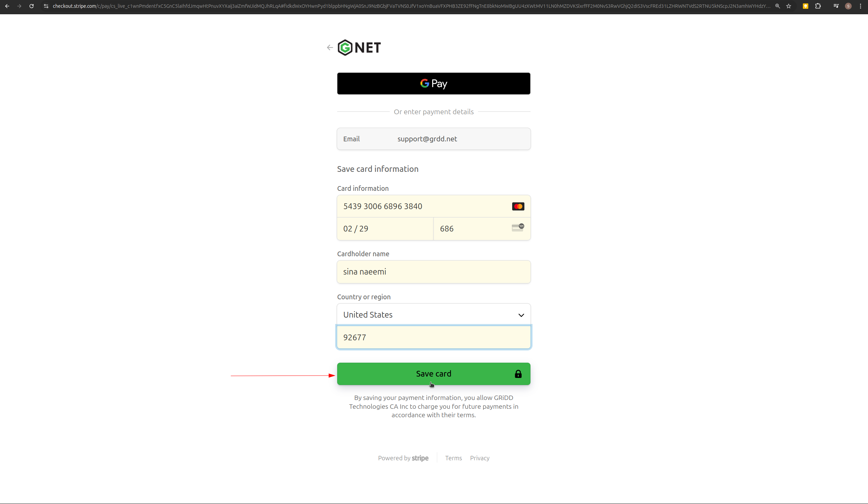Go back using the arrow beside the GNET logo

click(330, 47)
